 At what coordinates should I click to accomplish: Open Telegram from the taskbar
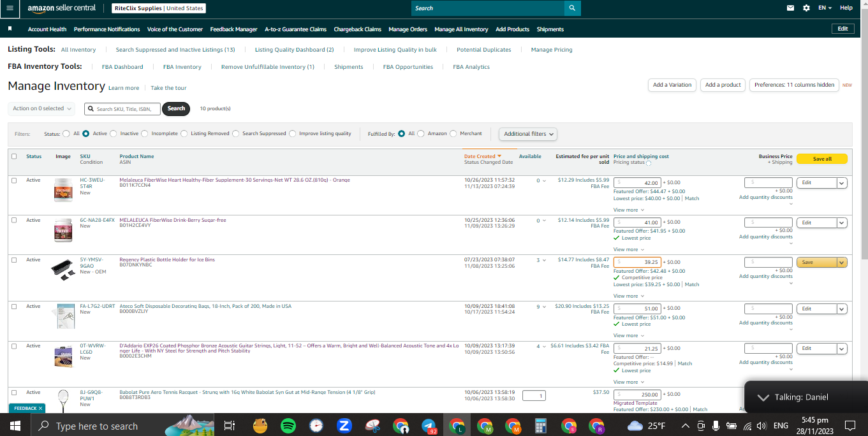429,425
